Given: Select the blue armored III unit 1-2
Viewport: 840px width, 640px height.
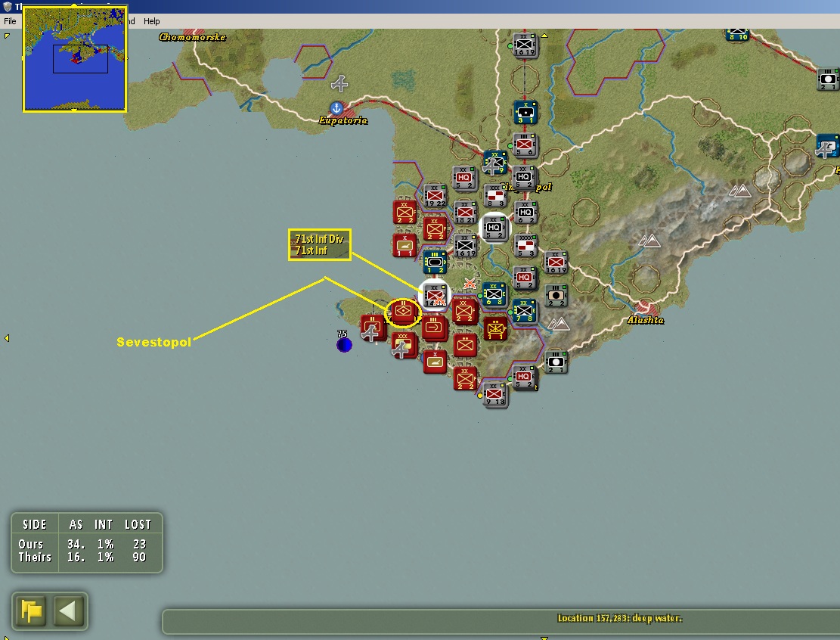Looking at the screenshot, I should [435, 262].
